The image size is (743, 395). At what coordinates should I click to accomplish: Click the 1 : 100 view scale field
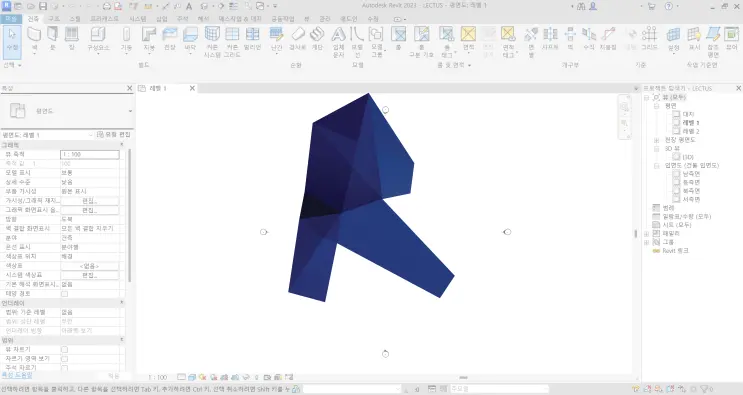tap(90, 154)
